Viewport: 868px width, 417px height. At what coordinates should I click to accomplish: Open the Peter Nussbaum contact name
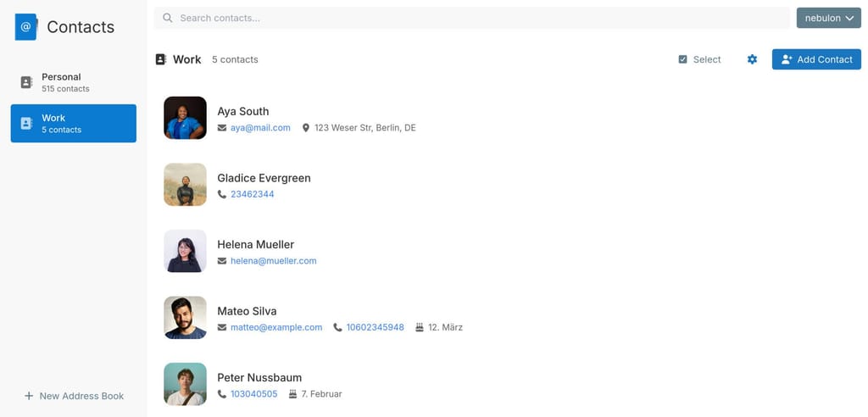pyautogui.click(x=259, y=377)
